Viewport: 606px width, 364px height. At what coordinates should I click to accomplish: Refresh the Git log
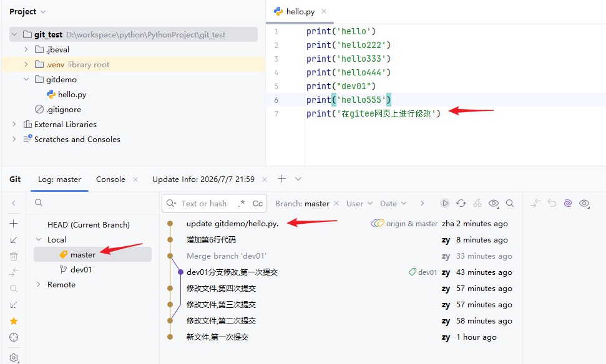tap(461, 203)
